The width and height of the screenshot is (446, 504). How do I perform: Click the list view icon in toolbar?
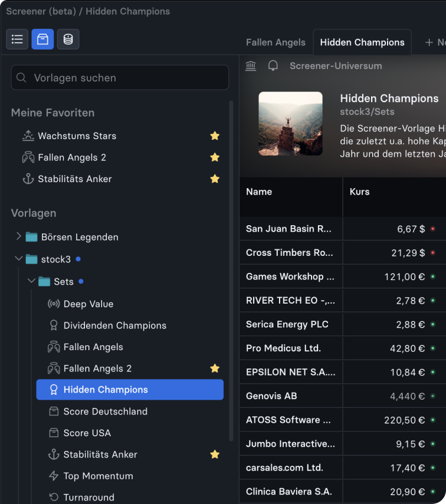[17, 39]
